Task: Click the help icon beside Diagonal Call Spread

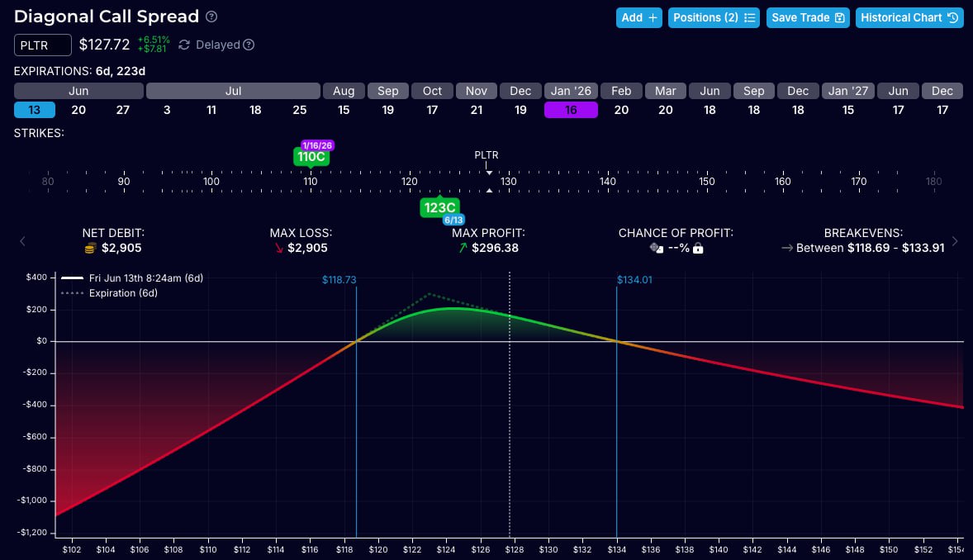Action: tap(211, 17)
